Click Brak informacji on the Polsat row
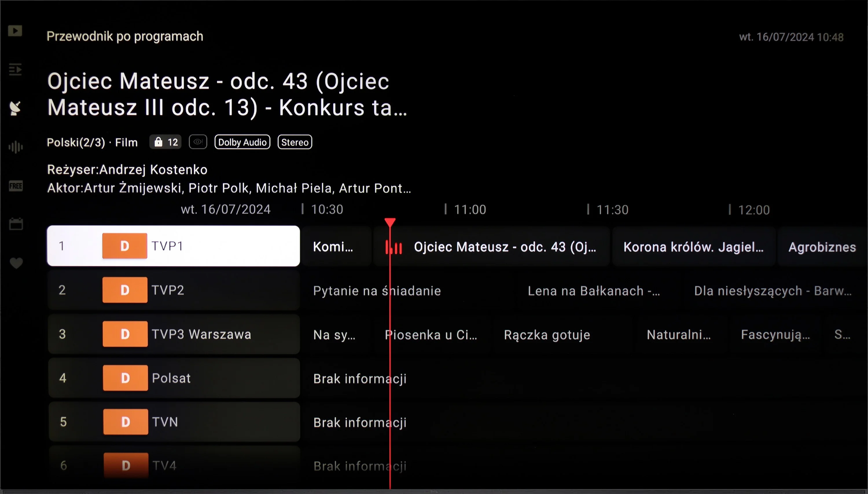 pos(360,379)
